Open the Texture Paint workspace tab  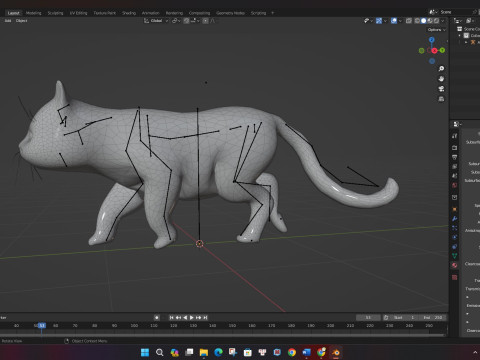[x=104, y=13]
